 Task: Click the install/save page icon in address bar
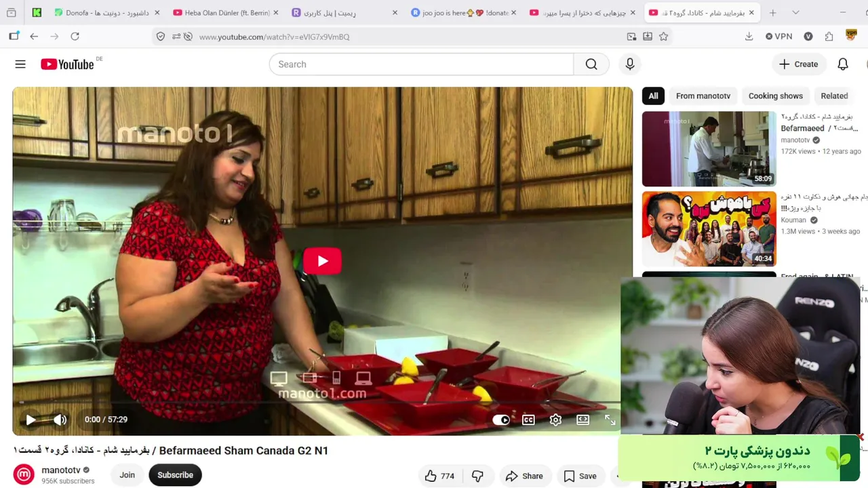click(648, 37)
